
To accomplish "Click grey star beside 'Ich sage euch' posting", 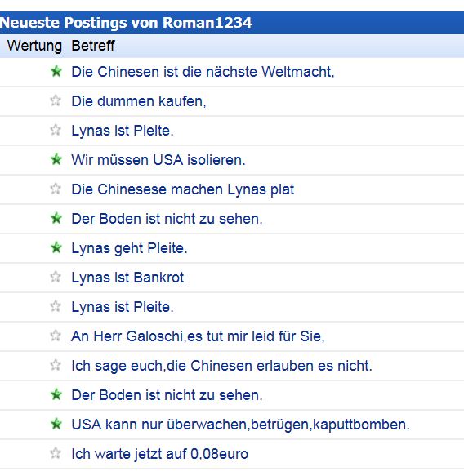I will click(56, 365).
